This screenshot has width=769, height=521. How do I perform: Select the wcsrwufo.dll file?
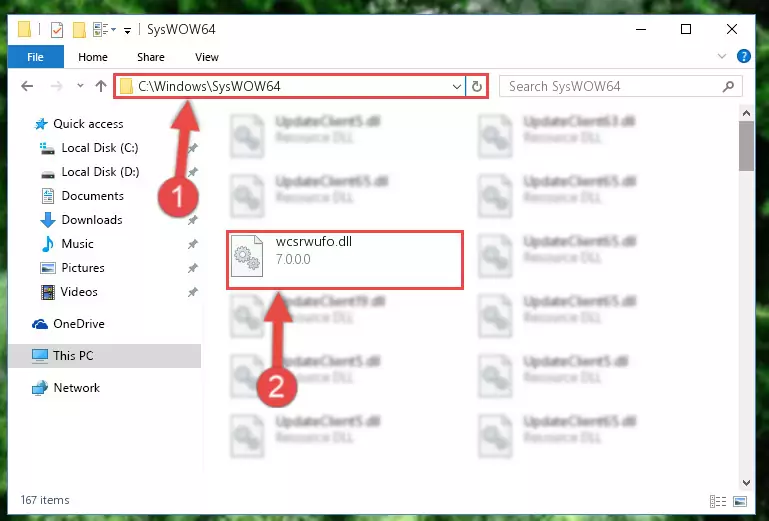(x=344, y=259)
